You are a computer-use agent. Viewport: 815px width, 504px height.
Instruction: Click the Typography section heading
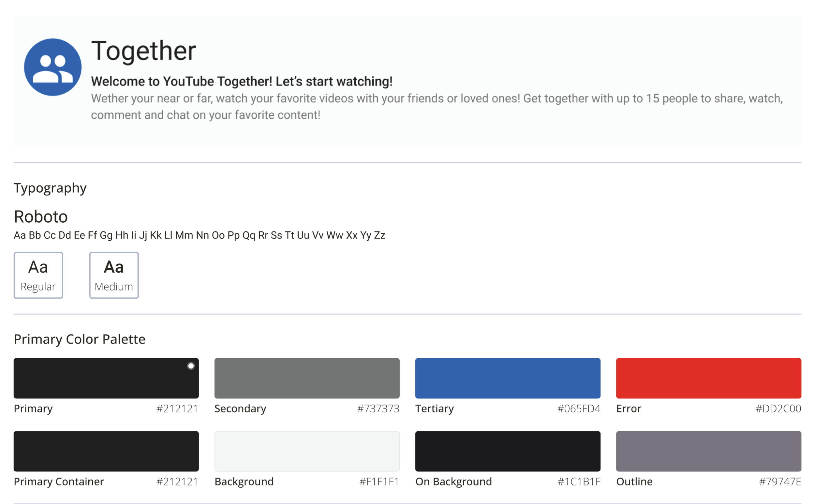[50, 188]
